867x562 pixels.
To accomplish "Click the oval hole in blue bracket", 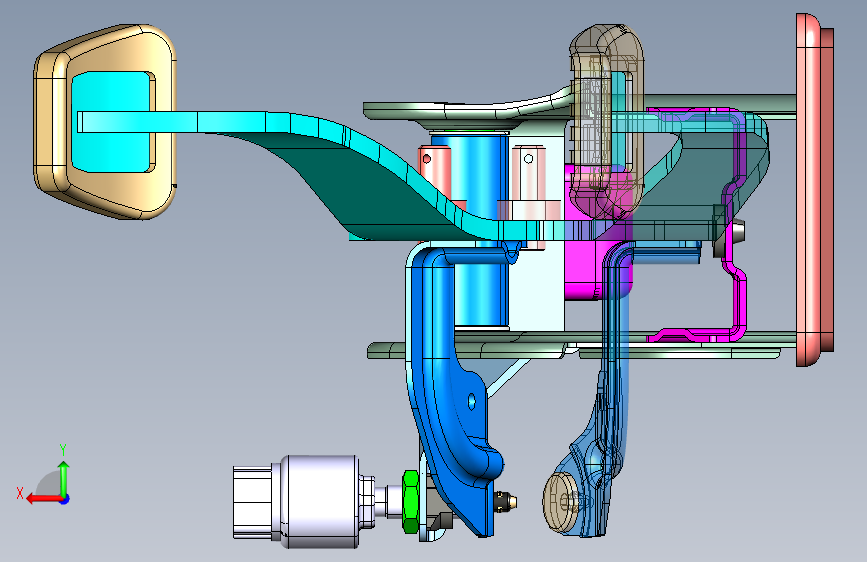I will (x=472, y=401).
